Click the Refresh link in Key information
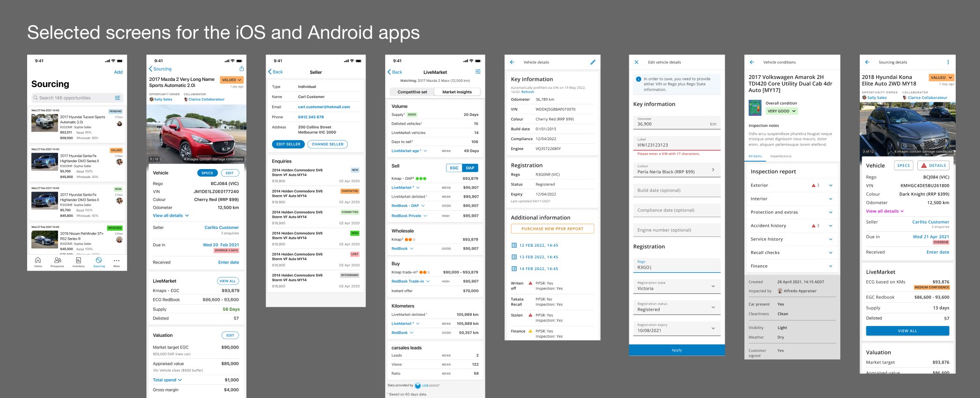The width and height of the screenshot is (980, 398). (x=528, y=92)
